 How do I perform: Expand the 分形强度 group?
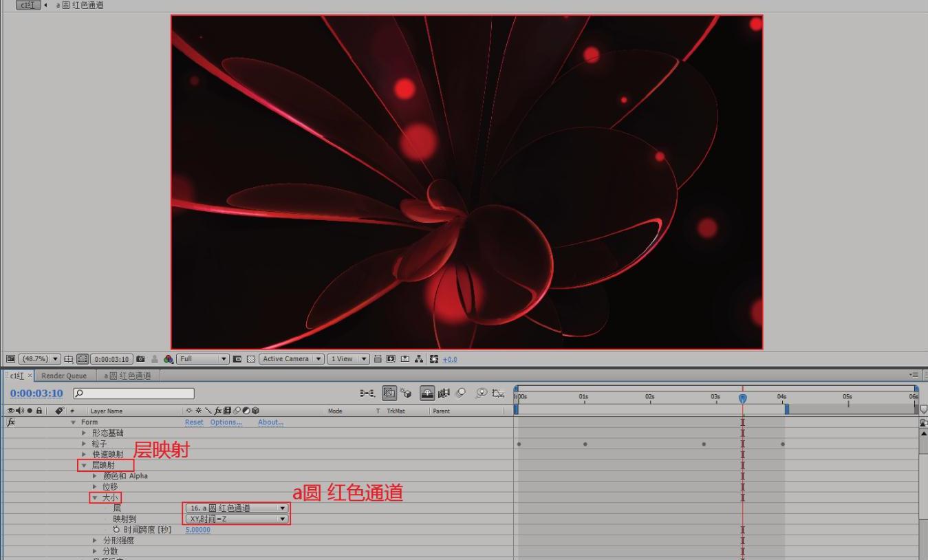click(x=95, y=540)
